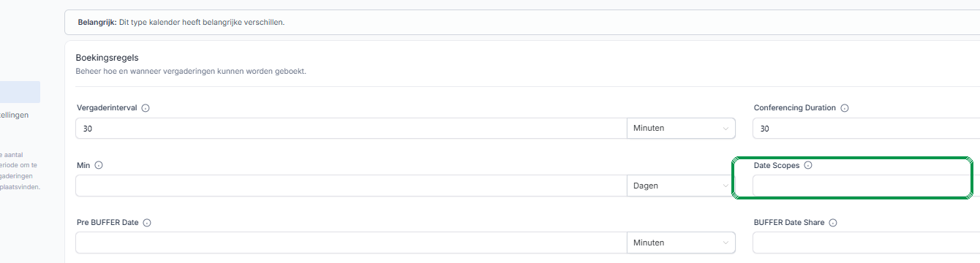Click the Pre BUFFER Date input field

pos(351,243)
